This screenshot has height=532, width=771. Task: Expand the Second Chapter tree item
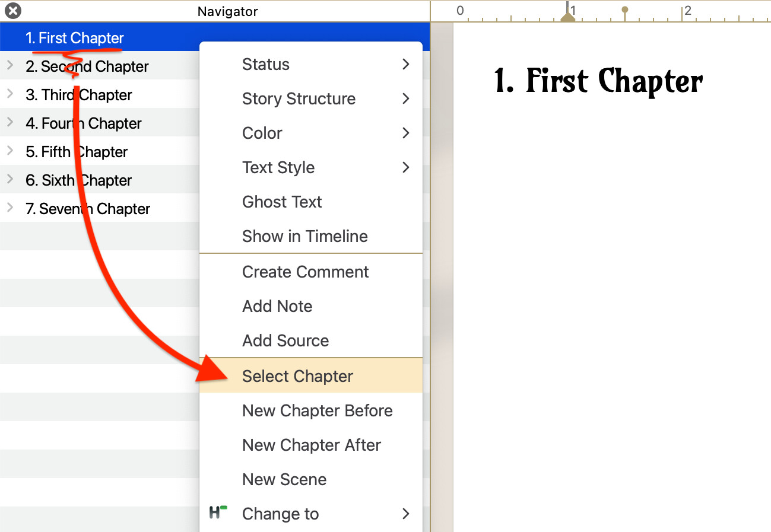9,66
